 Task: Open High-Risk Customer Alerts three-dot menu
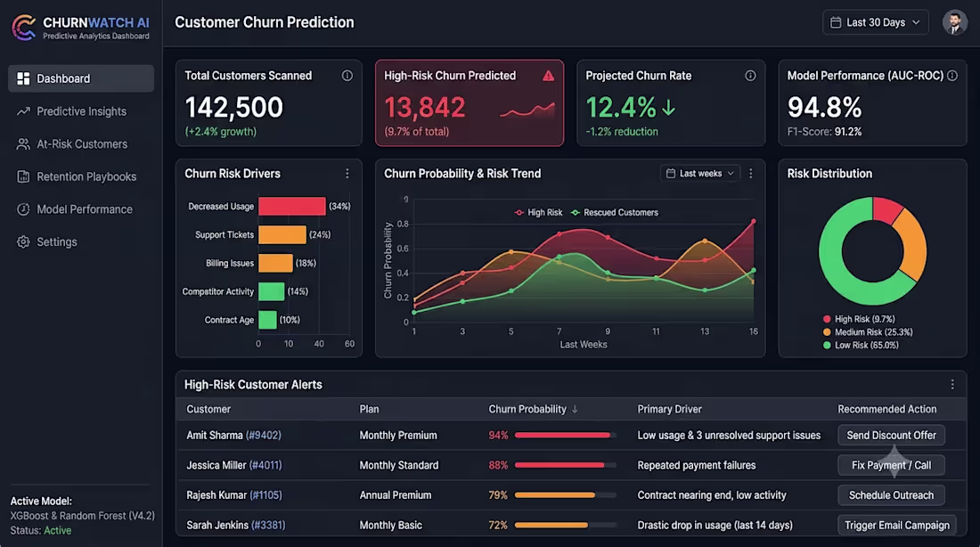(951, 385)
